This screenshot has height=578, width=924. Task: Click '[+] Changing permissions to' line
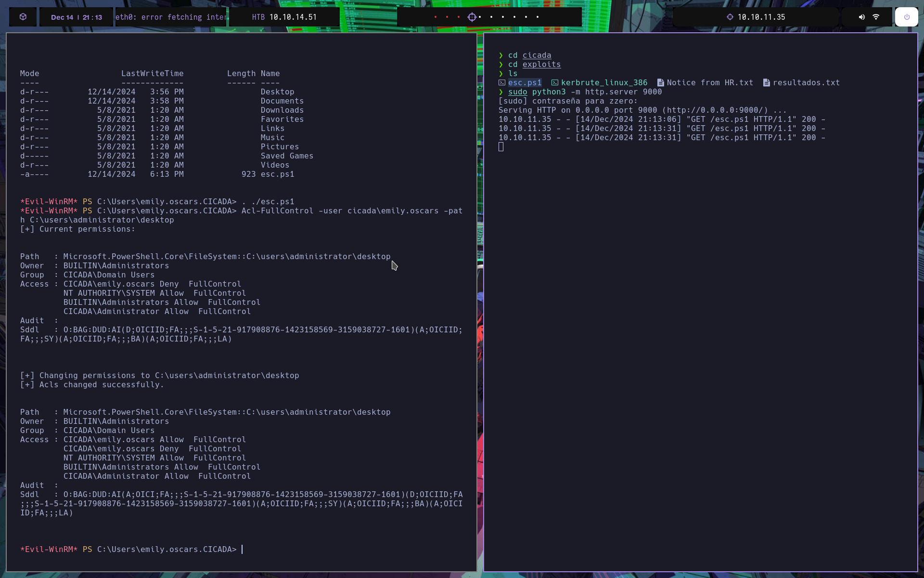pos(160,376)
